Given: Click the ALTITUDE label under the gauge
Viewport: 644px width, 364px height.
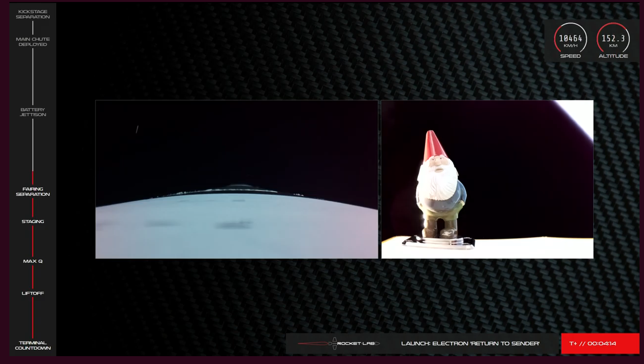Looking at the screenshot, I should tap(613, 56).
